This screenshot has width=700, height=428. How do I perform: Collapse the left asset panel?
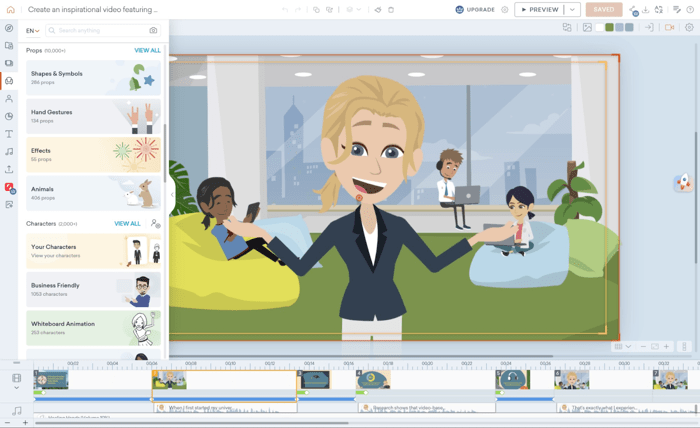click(171, 197)
